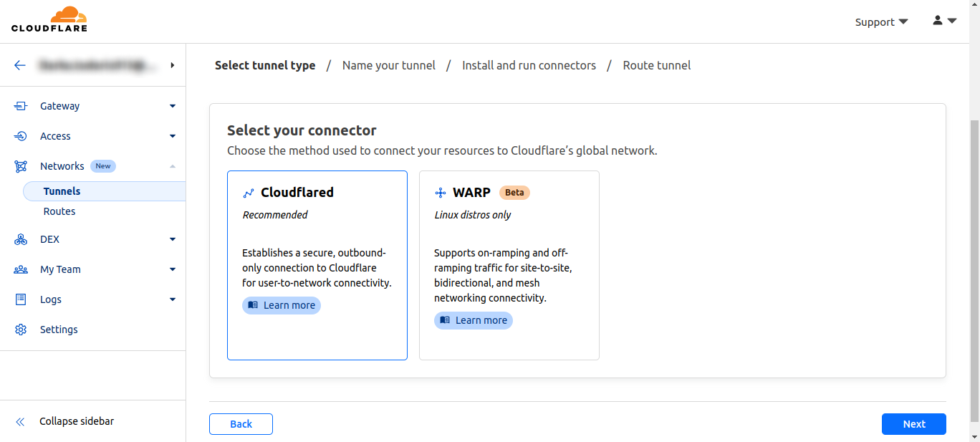Go back using the left arrow icon
Screen dimensions: 980x442
(20, 65)
